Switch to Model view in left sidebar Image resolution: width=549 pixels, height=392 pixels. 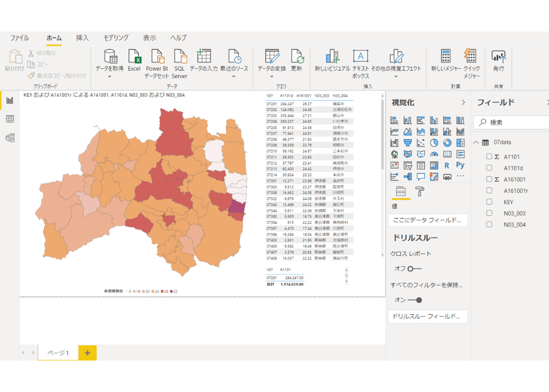(x=10, y=138)
